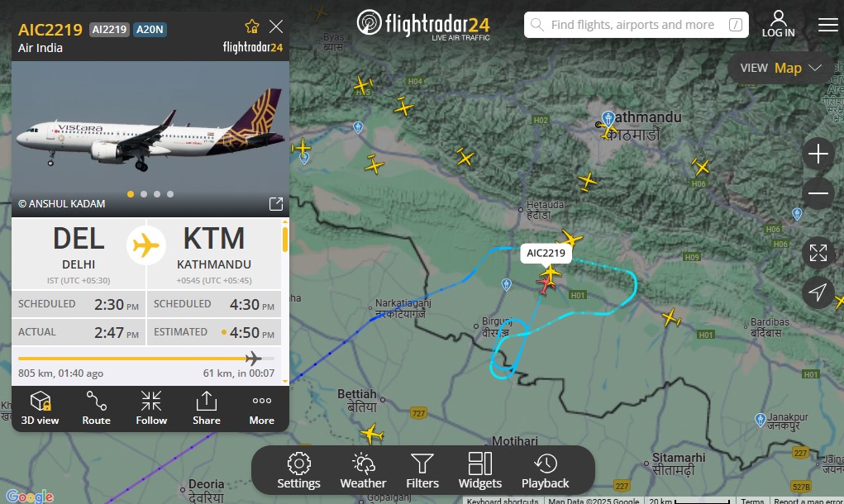The height and width of the screenshot is (504, 844).
Task: Add flight to favorites with star icon
Action: 252,26
